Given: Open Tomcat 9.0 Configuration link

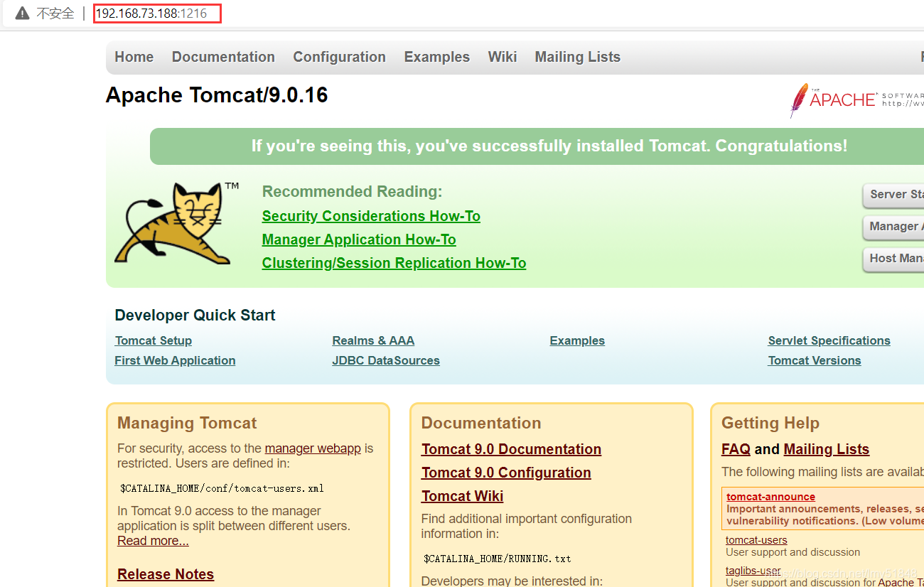Looking at the screenshot, I should click(x=506, y=473).
